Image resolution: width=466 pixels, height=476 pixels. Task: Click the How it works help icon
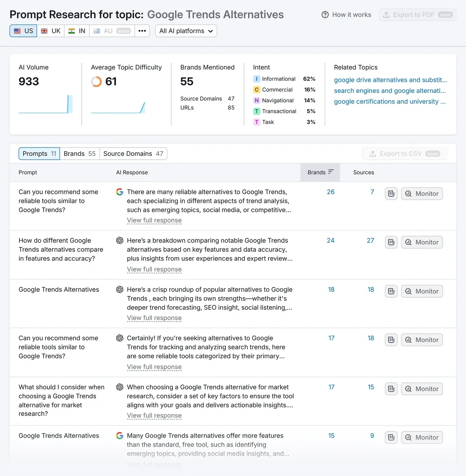[325, 15]
